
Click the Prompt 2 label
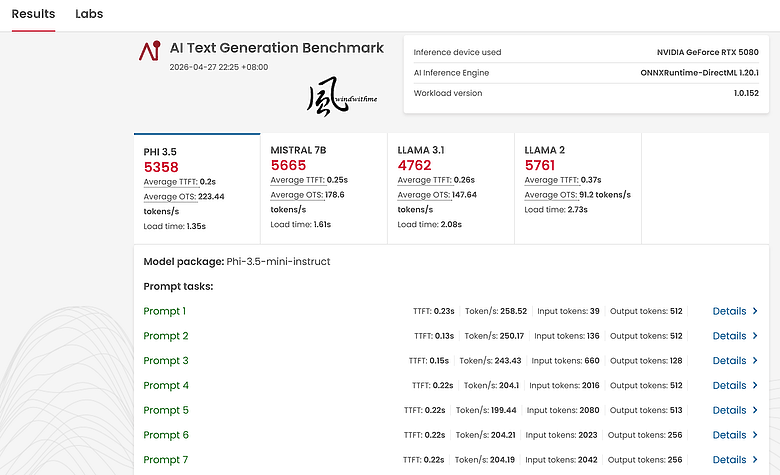point(166,336)
